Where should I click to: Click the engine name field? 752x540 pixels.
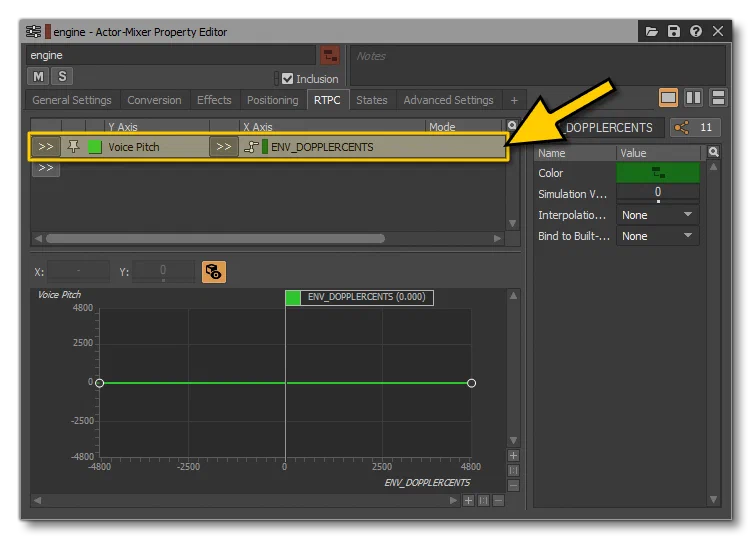(x=171, y=55)
